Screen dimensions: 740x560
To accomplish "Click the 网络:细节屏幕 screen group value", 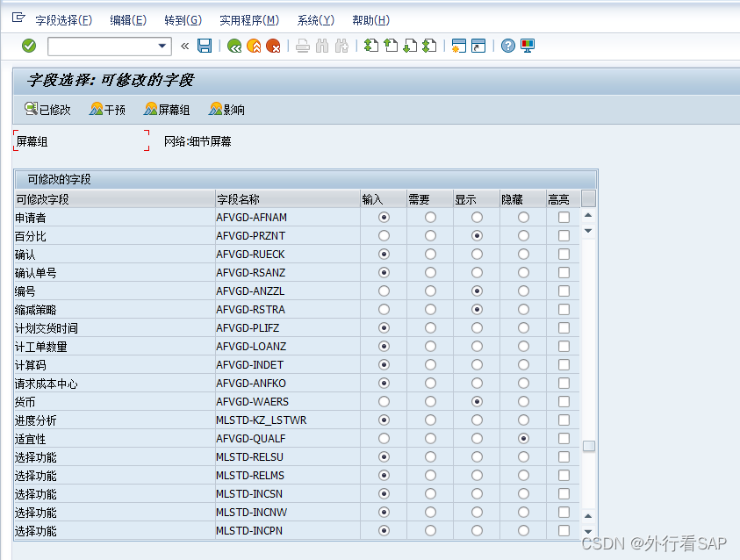I will coord(198,141).
